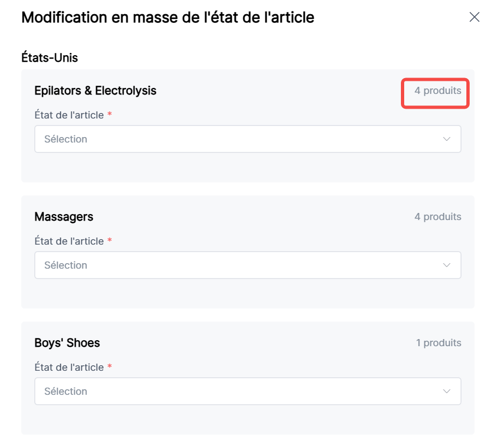Viewport: 504px width, 445px height.
Task: Open Sélection field under Epilators & Electrolysis
Action: [240, 139]
